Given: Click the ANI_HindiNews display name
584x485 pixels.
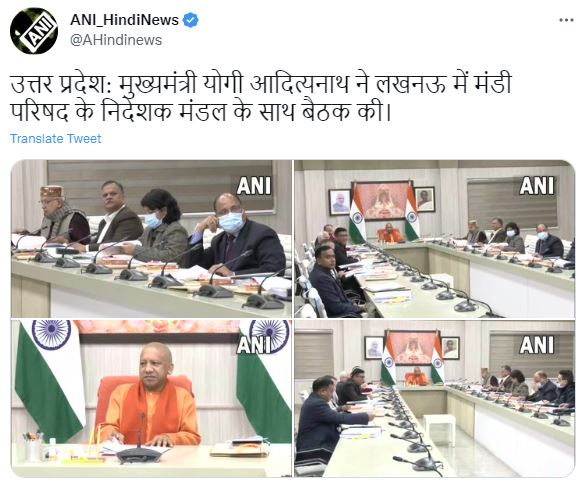Looking at the screenshot, I should (124, 20).
